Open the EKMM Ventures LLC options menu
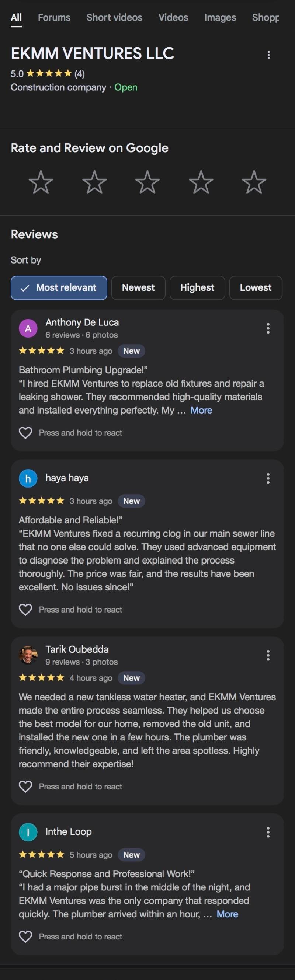295x980 pixels. [x=269, y=55]
